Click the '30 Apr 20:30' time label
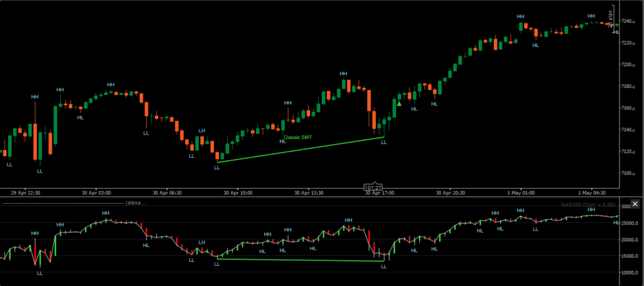644x286 pixels. (x=450, y=192)
